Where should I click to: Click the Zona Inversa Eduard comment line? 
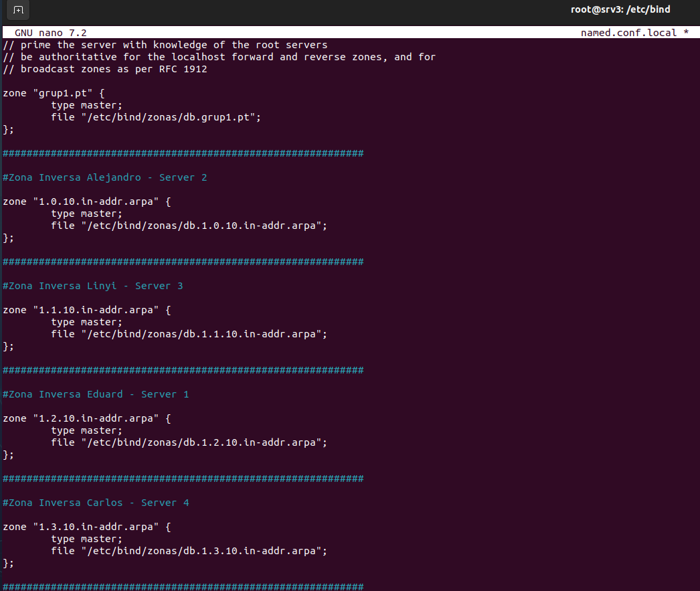96,394
